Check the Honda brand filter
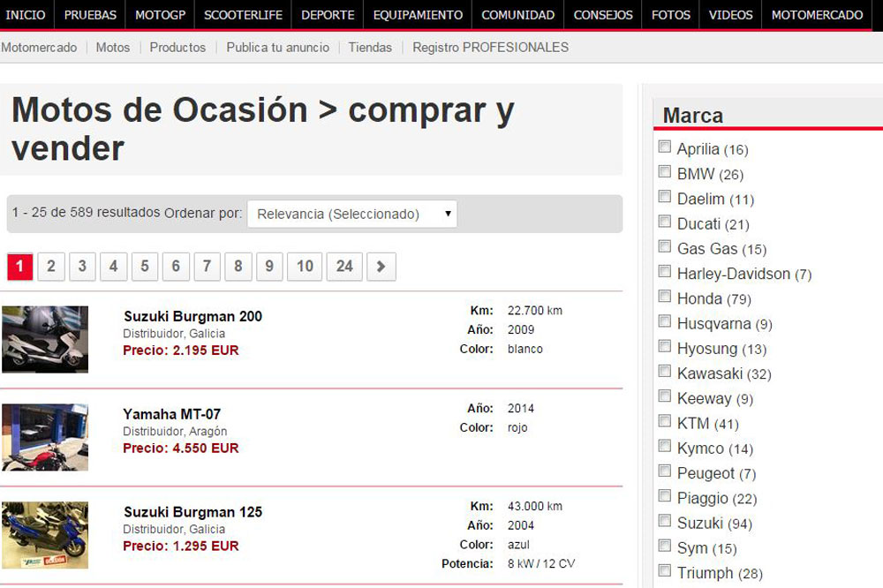Screen dimensions: 883x588 pyautogui.click(x=665, y=297)
